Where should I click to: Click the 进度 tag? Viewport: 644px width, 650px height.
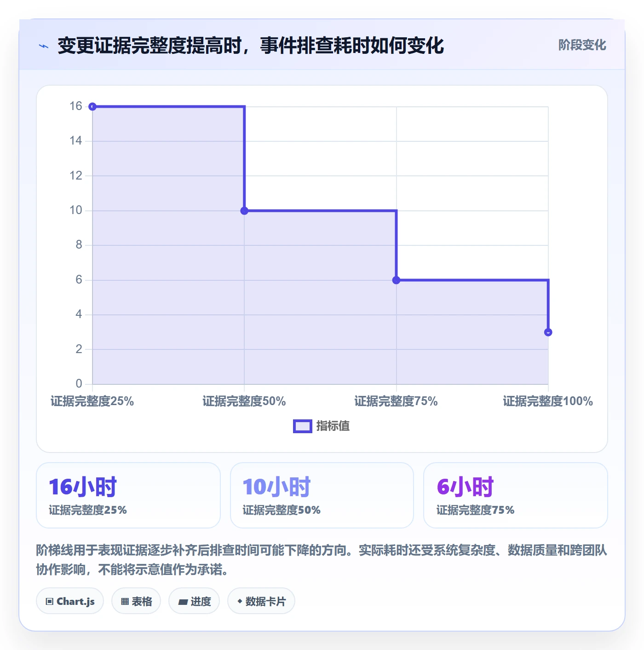point(194,601)
